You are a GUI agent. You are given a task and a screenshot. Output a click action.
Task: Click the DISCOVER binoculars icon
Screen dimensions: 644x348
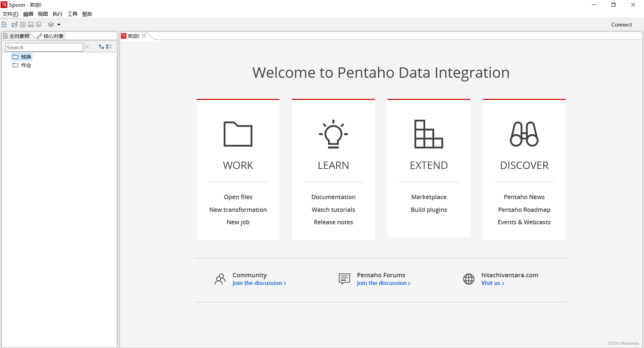click(524, 134)
